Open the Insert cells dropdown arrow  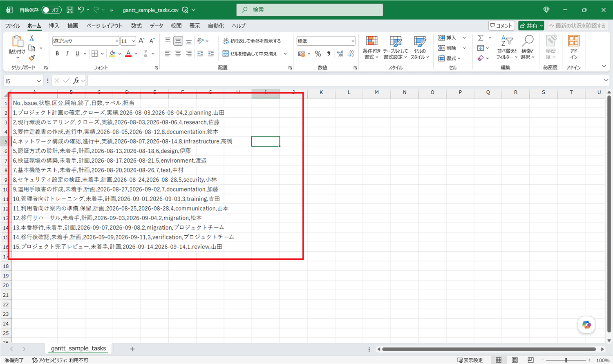[x=464, y=38]
